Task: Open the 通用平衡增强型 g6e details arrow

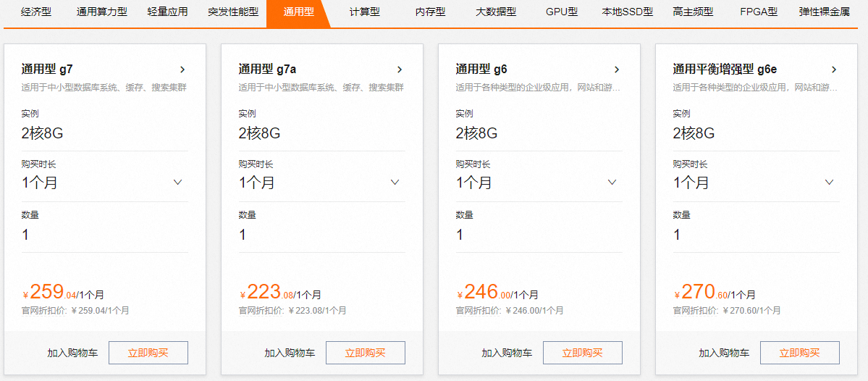Action: click(834, 70)
